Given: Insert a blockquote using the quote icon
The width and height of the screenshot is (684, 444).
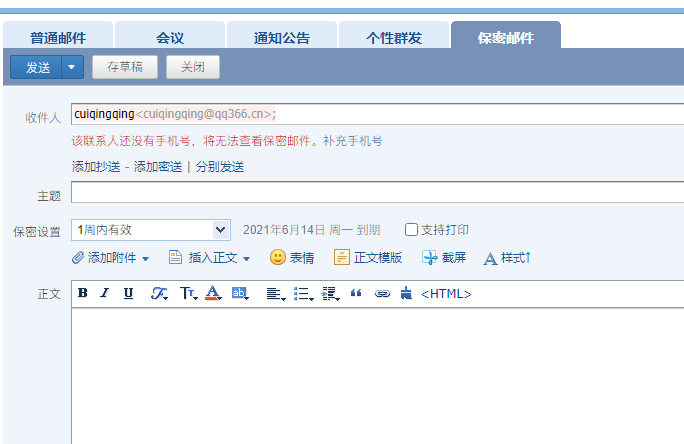Looking at the screenshot, I should click(356, 294).
